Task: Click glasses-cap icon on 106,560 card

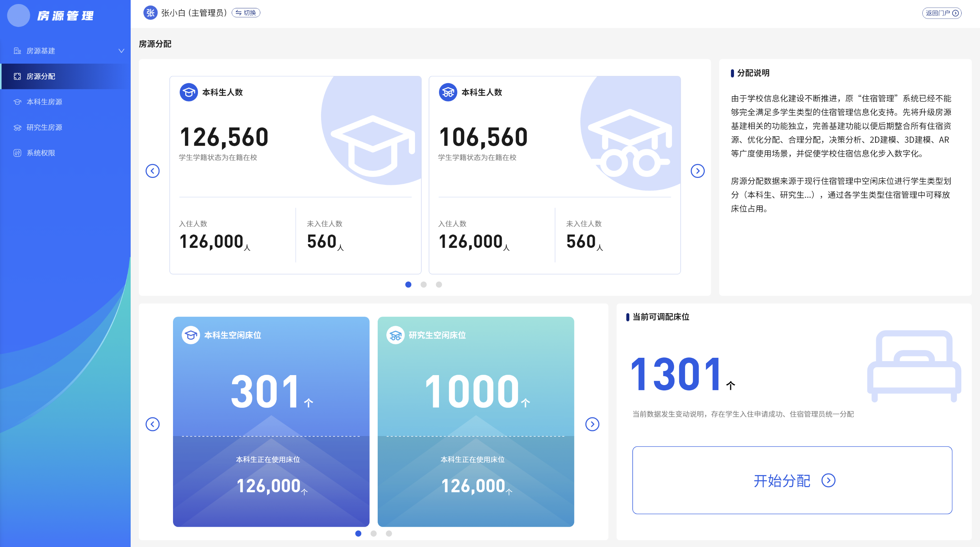Action: pyautogui.click(x=448, y=92)
